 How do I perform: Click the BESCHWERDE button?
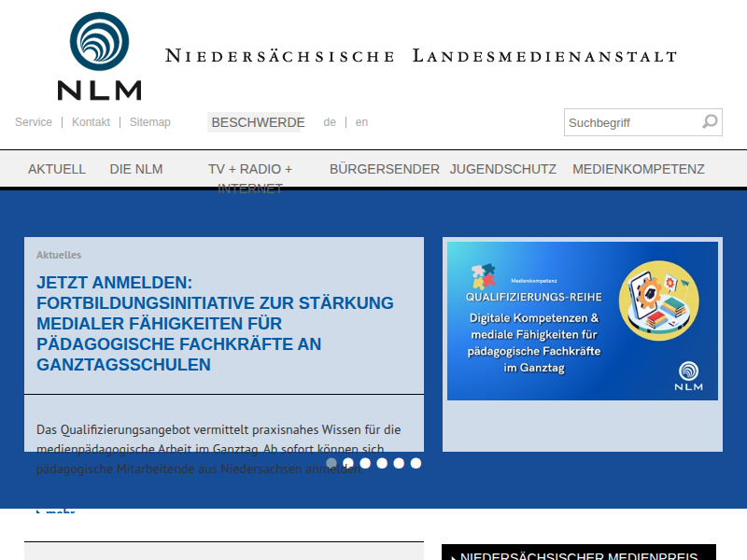[x=258, y=122]
